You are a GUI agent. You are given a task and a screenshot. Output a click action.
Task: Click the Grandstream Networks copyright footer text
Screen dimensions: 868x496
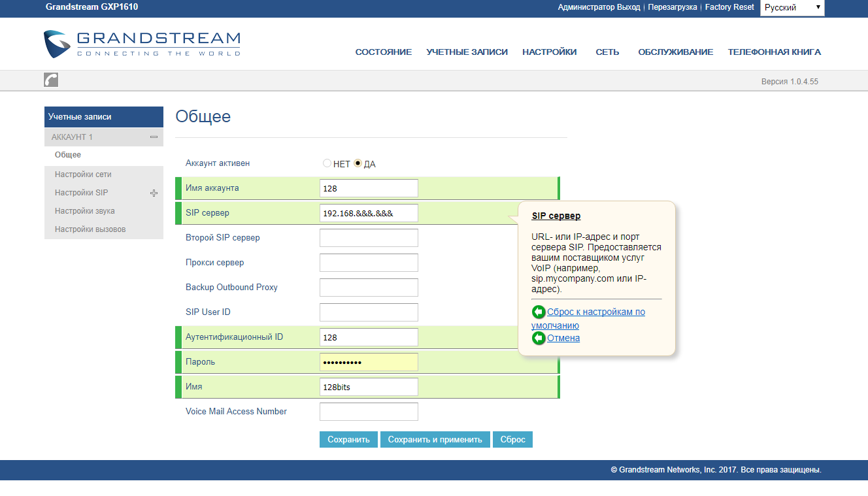click(716, 470)
